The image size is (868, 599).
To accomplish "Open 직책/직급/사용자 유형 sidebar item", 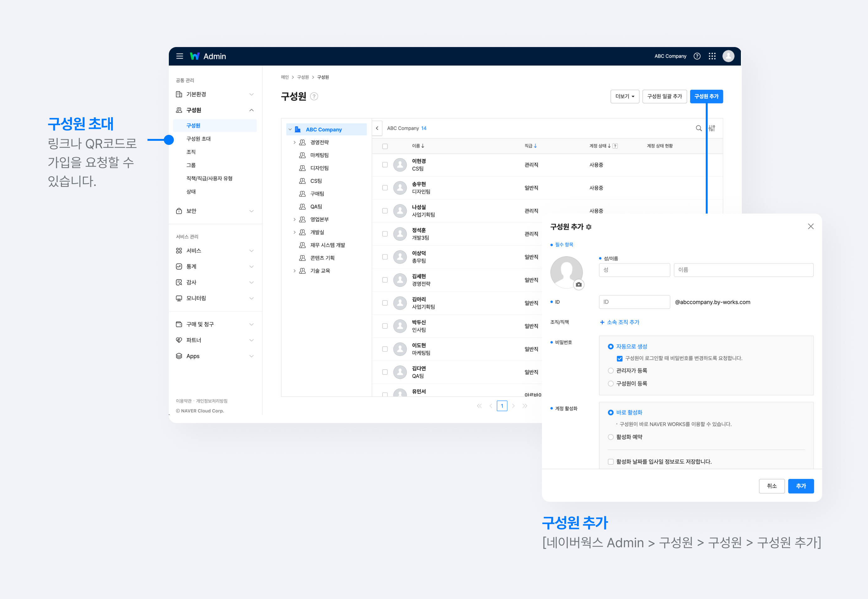I will pyautogui.click(x=210, y=179).
